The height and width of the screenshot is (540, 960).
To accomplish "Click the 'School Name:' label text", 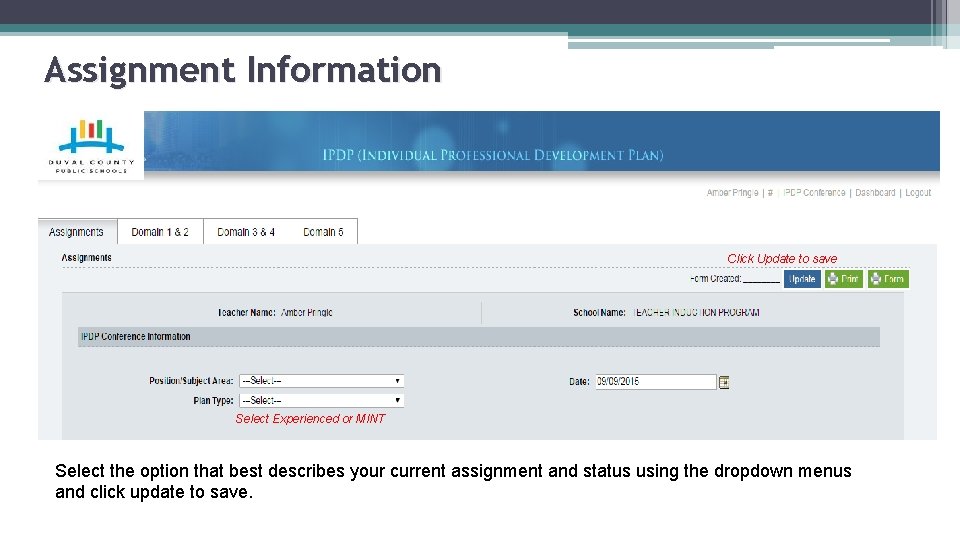I will tap(599, 312).
